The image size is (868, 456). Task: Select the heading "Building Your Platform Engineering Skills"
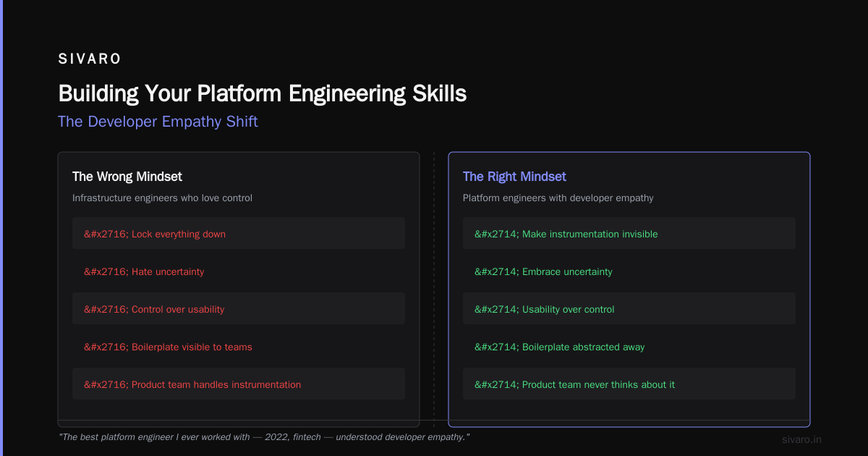coord(262,93)
